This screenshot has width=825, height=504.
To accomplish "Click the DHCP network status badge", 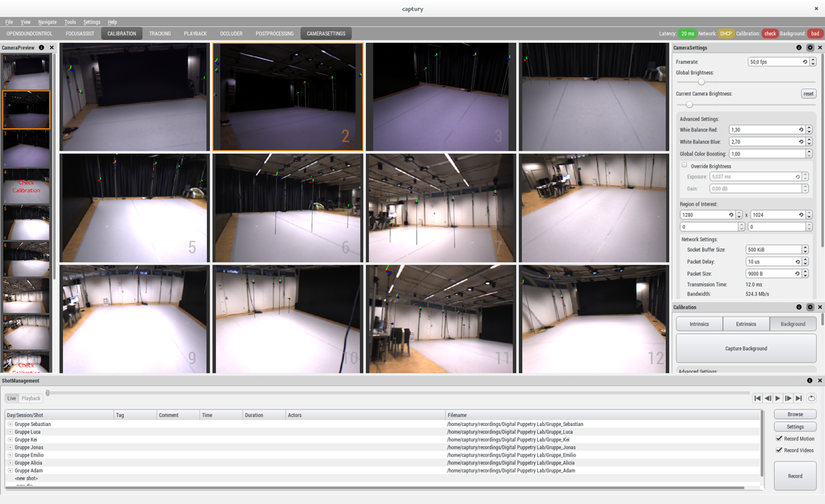I will (725, 33).
